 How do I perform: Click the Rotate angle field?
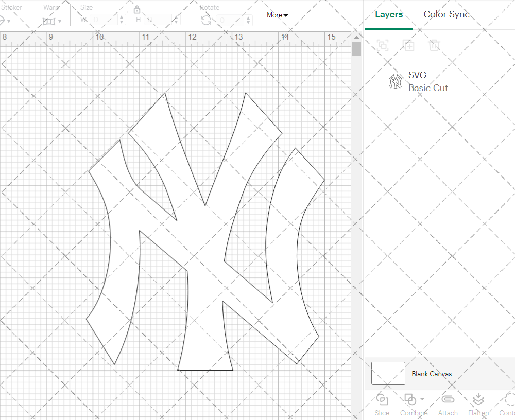point(231,20)
